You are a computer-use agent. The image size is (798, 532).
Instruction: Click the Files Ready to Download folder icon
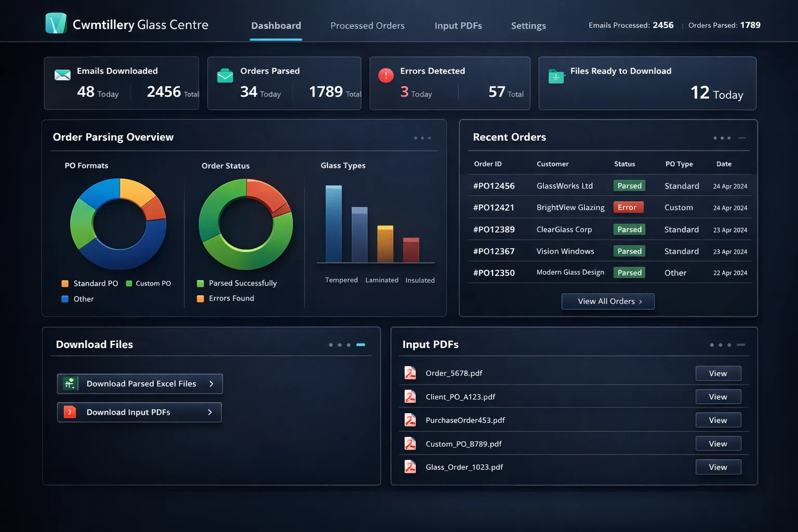(556, 76)
